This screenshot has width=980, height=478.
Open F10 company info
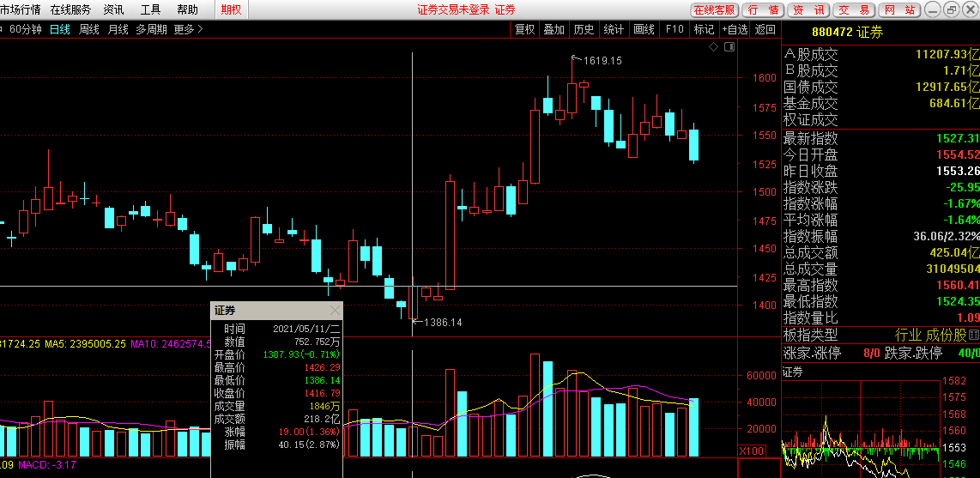pyautogui.click(x=675, y=29)
